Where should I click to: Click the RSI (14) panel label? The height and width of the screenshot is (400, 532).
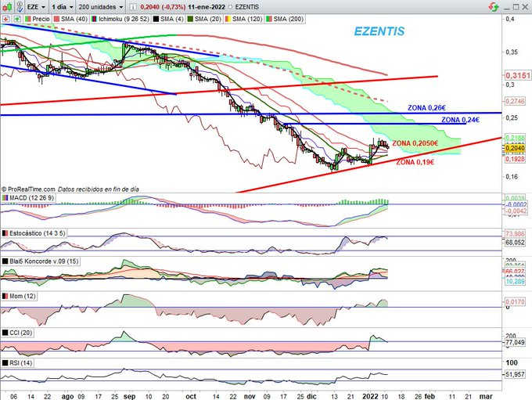coord(20,363)
